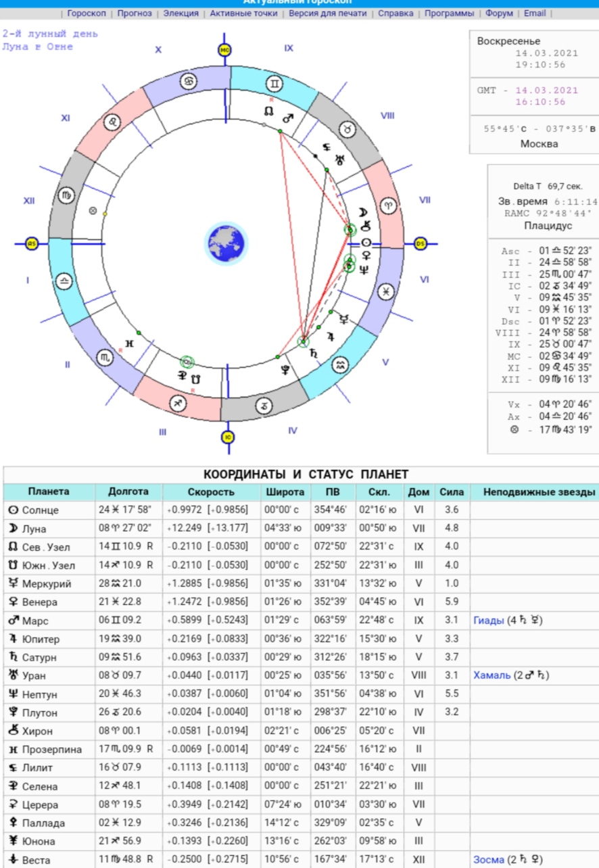Screen dimensions: 599x868
Task: Click the Mars glyph inside the chart wheel
Action: (289, 118)
